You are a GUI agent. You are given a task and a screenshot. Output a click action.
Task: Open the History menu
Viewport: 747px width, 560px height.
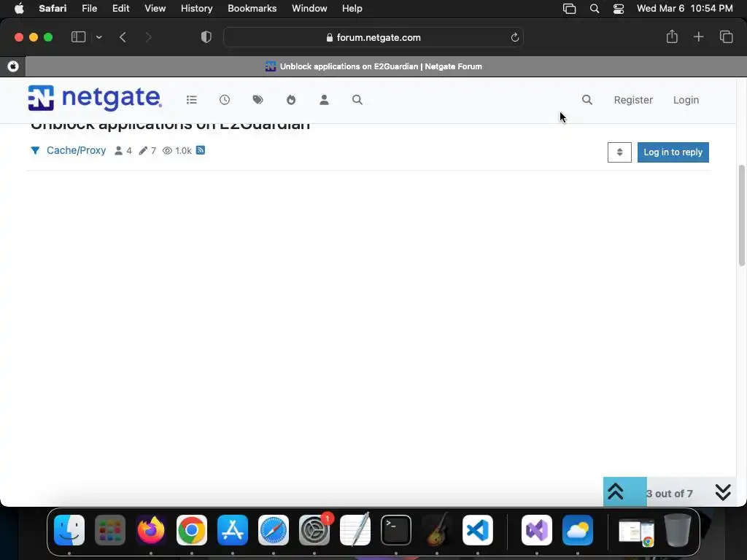(x=196, y=9)
